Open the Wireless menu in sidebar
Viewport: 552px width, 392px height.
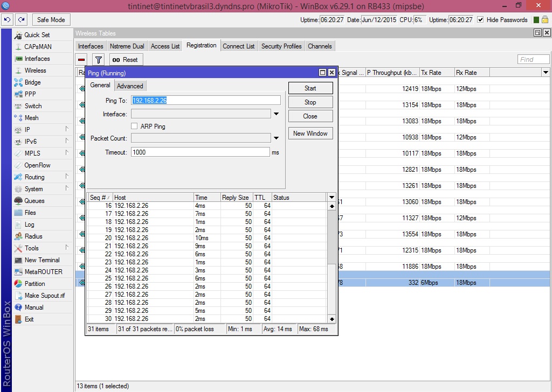35,71
